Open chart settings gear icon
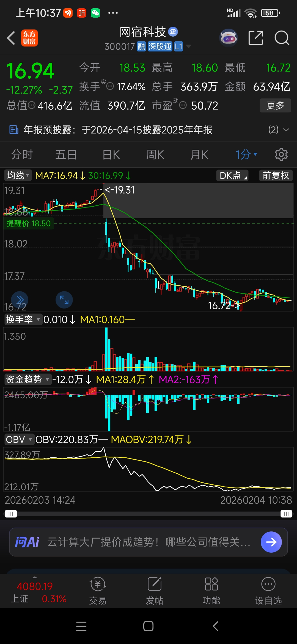Screen dimensions: 297x644 point(281,154)
